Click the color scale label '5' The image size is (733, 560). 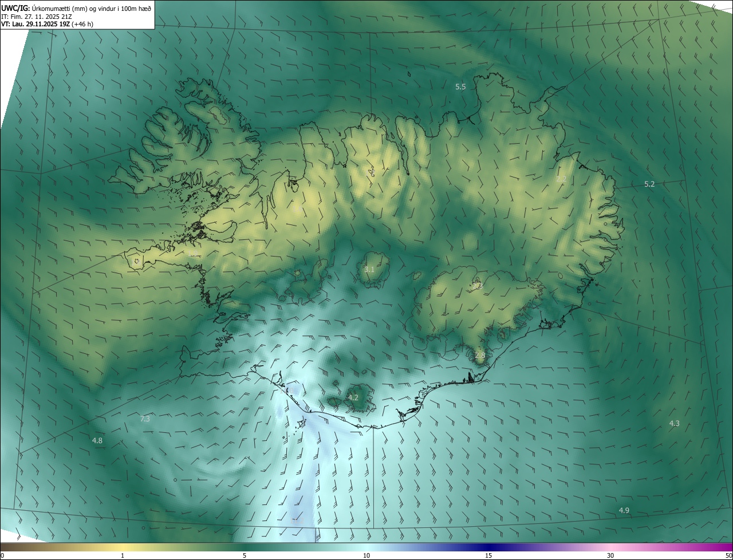coord(245,555)
